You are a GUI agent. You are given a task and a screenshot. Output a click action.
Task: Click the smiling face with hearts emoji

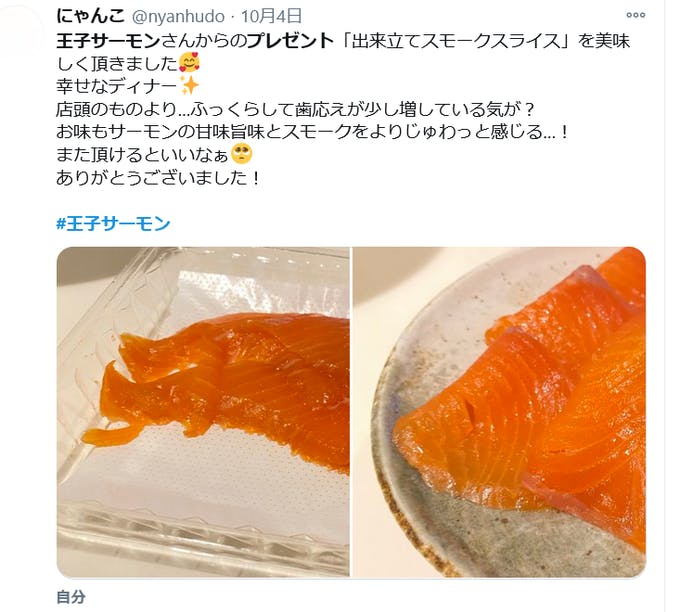click(x=189, y=63)
